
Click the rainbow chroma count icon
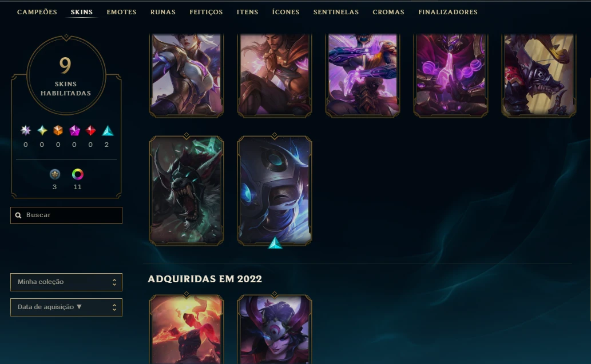pos(78,174)
